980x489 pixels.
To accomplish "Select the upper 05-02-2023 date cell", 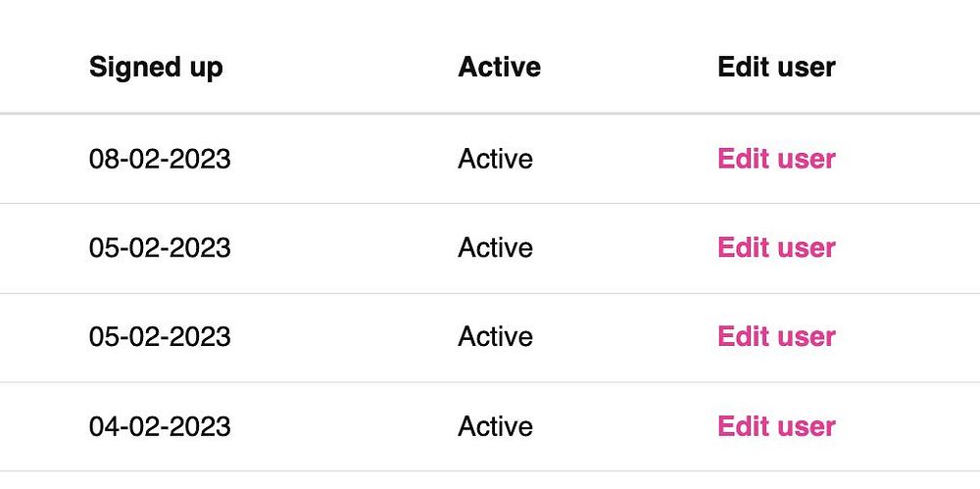I will (160, 248).
